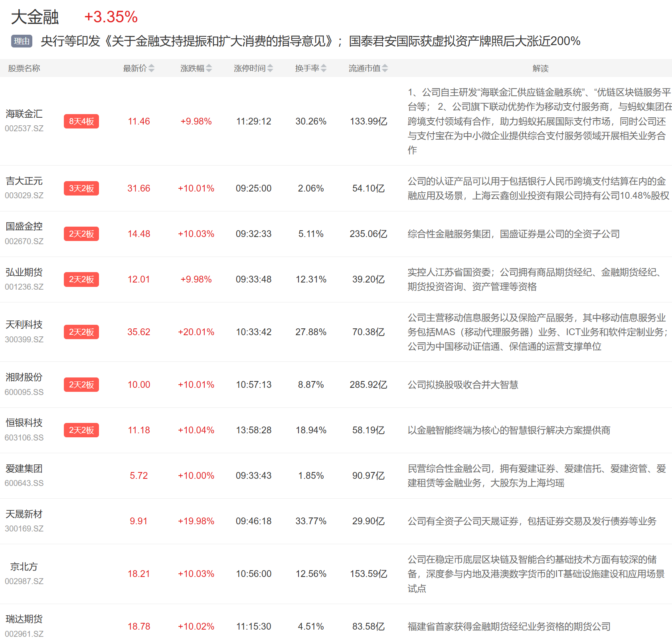Click 爱建集团 stock name
The height and width of the screenshot is (638, 672).
point(24,468)
